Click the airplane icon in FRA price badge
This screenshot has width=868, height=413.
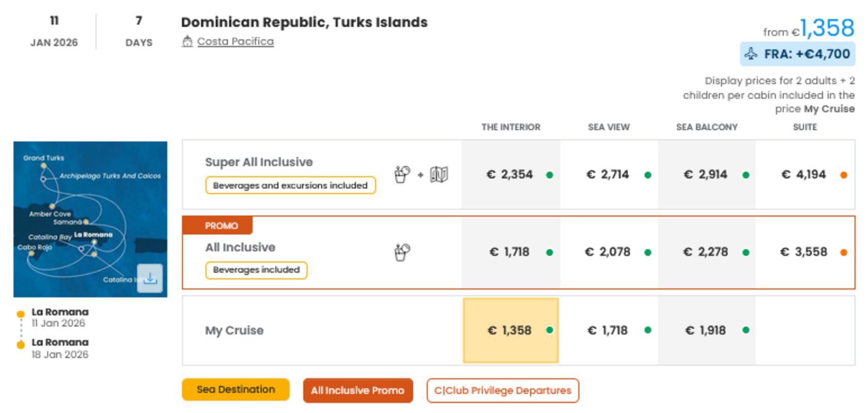click(752, 53)
